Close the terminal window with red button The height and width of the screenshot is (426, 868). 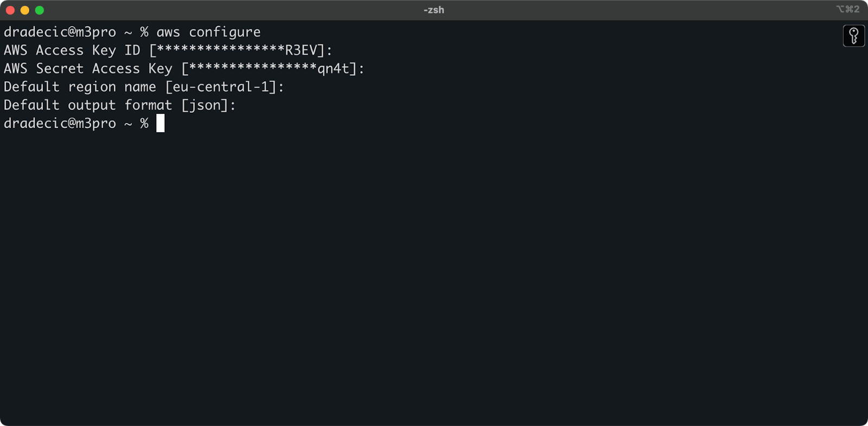coord(10,10)
